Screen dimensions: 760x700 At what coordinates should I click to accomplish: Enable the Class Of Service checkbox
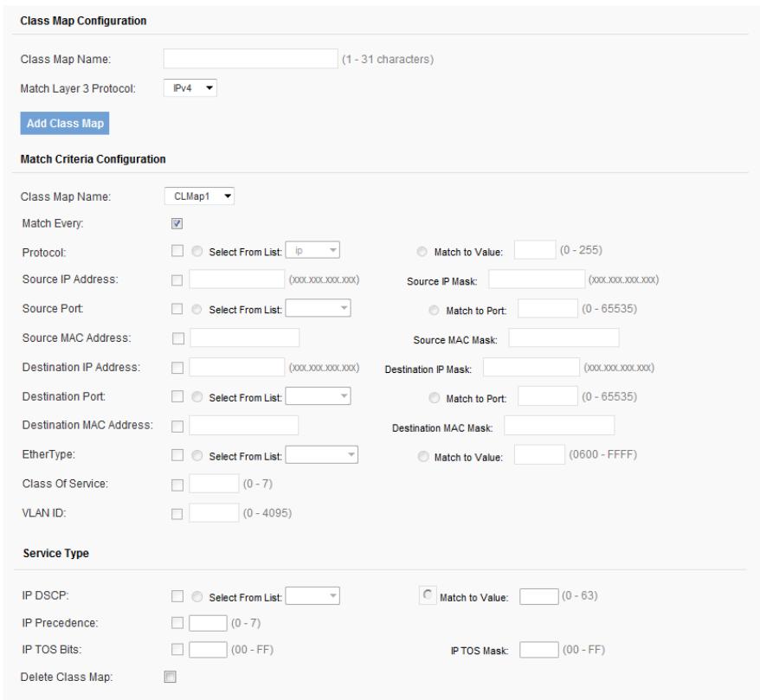click(177, 484)
